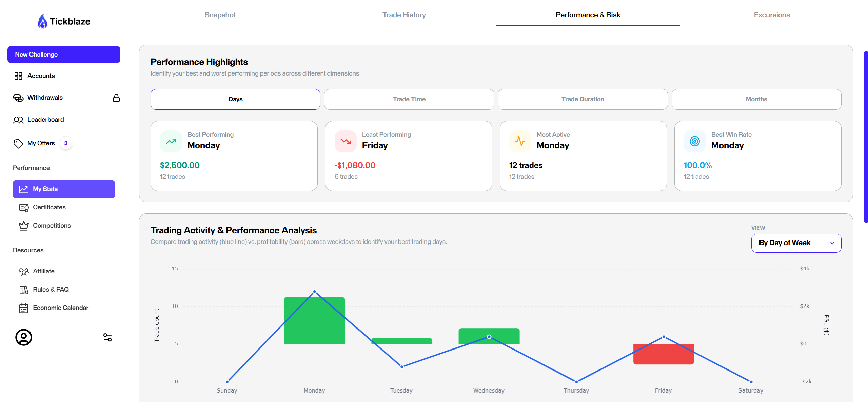Click the Withdrawals lock icon
The height and width of the screenshot is (402, 868).
click(x=116, y=98)
